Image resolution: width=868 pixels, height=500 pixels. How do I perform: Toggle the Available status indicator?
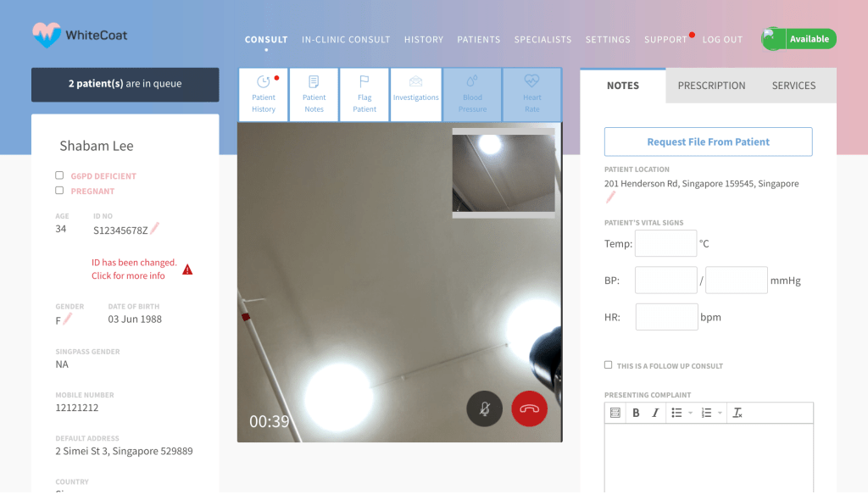pyautogui.click(x=798, y=39)
